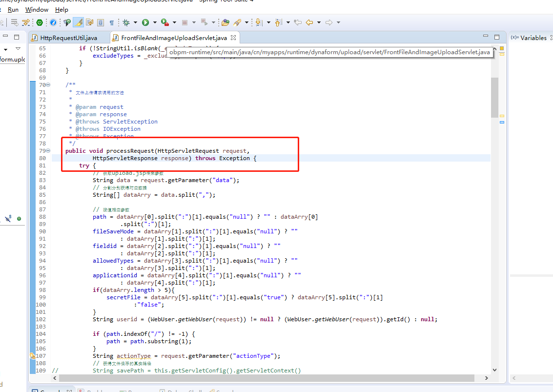Image resolution: width=553 pixels, height=392 pixels.
Task: Click the scroll right arrow of editor
Action: click(486, 378)
